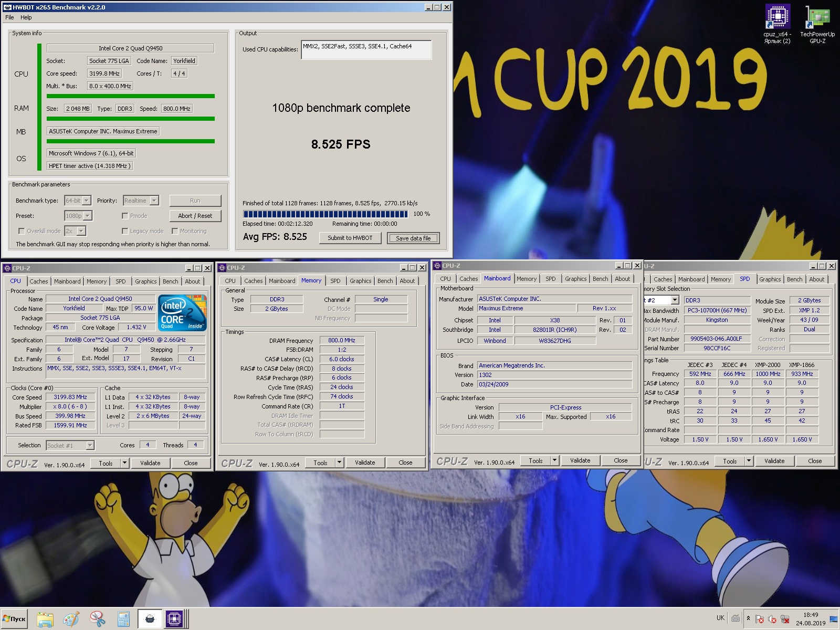Click the CPU-Z CPU window title icon
Image resolution: width=840 pixels, height=630 pixels.
pos(7,268)
